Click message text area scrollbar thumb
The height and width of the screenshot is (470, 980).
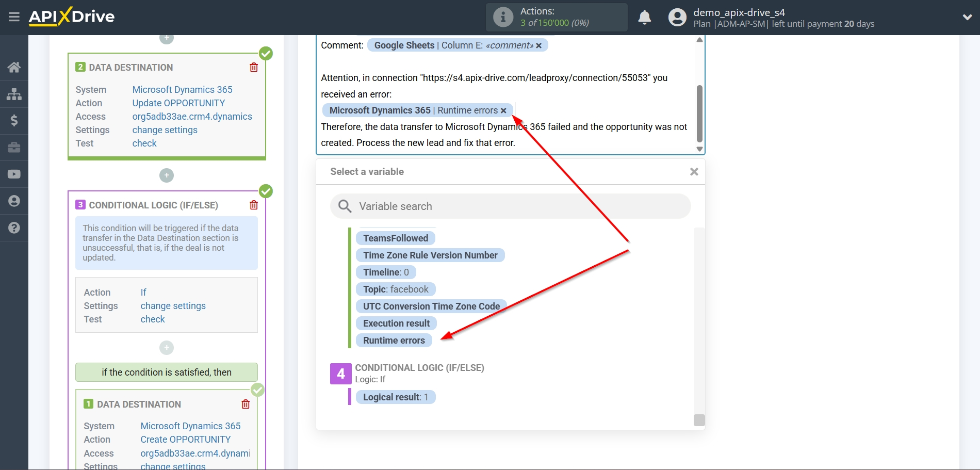click(x=699, y=114)
